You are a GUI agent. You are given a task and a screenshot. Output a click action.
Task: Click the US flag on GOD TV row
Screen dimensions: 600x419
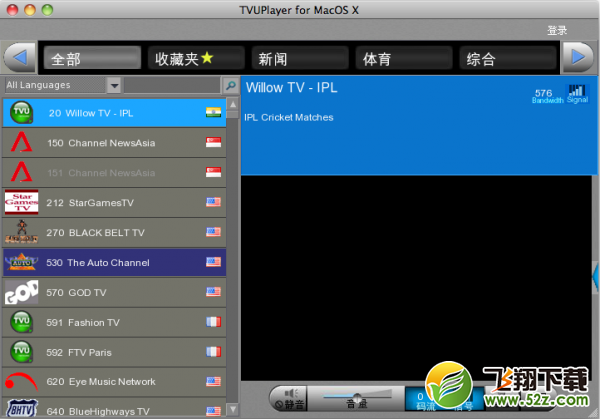[214, 292]
